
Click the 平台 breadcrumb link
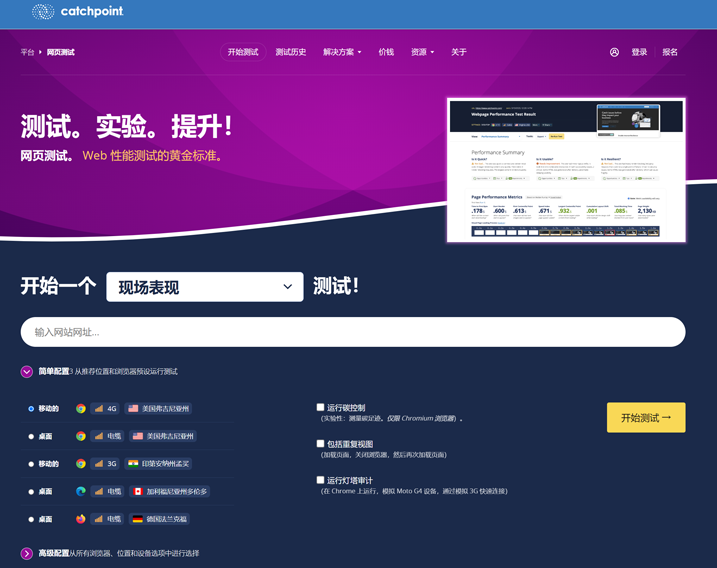[27, 52]
